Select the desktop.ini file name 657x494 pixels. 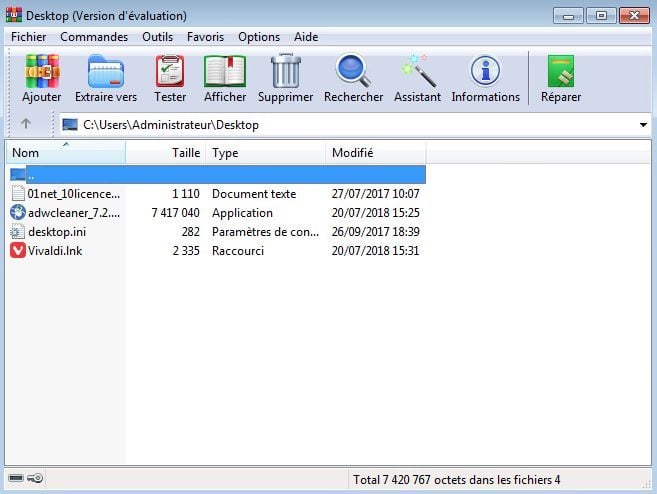coord(57,232)
